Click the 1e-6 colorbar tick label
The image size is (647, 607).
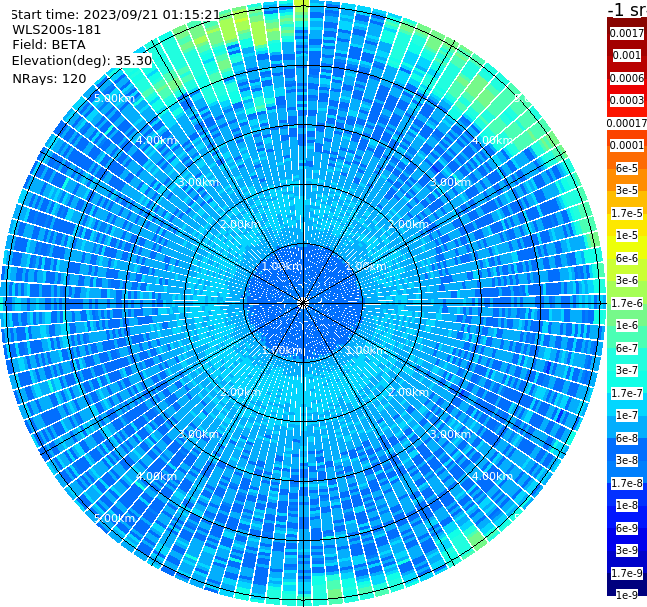pos(627,325)
